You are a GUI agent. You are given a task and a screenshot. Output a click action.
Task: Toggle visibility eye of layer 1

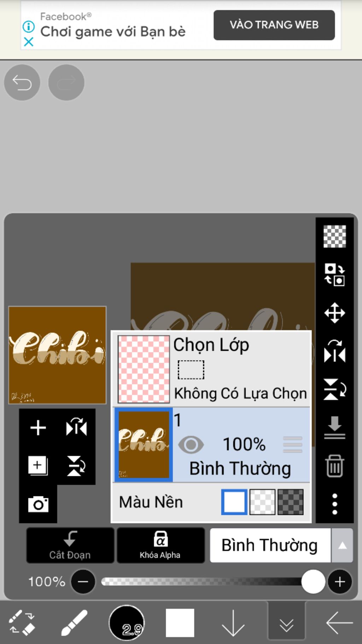tap(191, 445)
